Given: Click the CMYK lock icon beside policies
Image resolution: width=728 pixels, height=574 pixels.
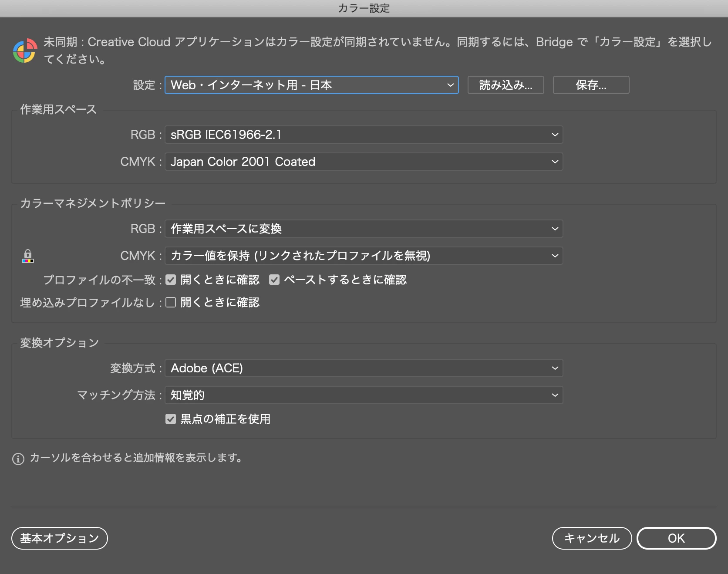Looking at the screenshot, I should (28, 256).
